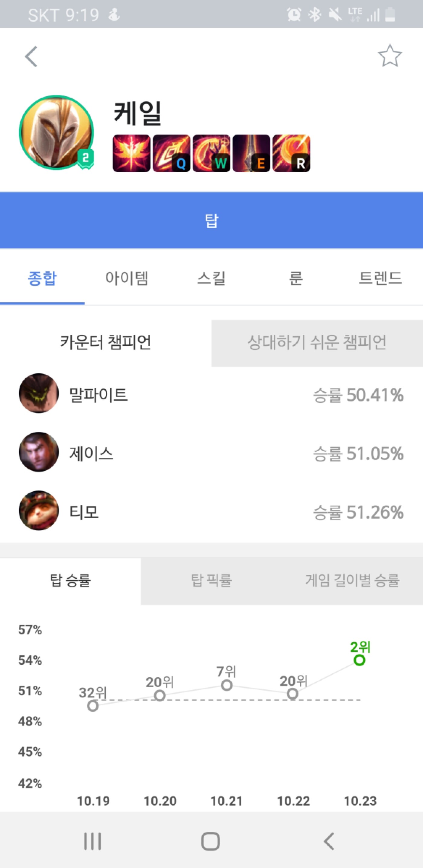Select the green 2위 data point
This screenshot has height=868, width=423.
(x=360, y=660)
